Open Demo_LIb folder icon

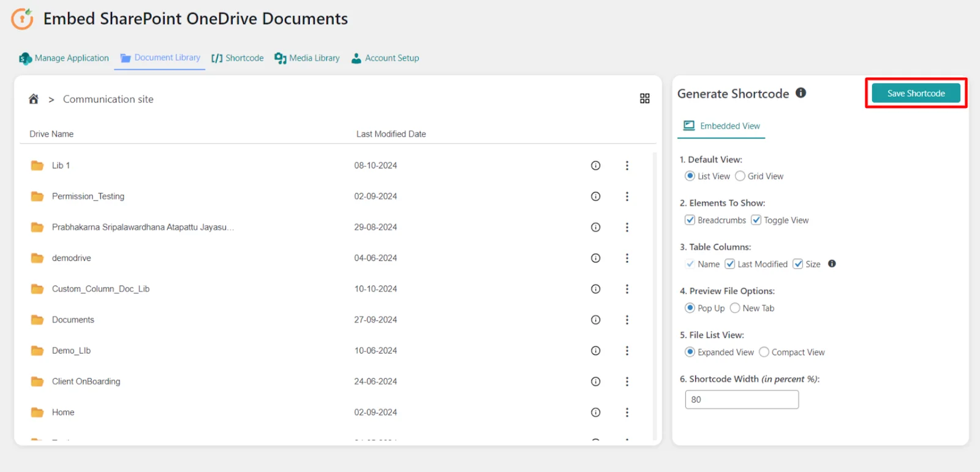click(37, 351)
